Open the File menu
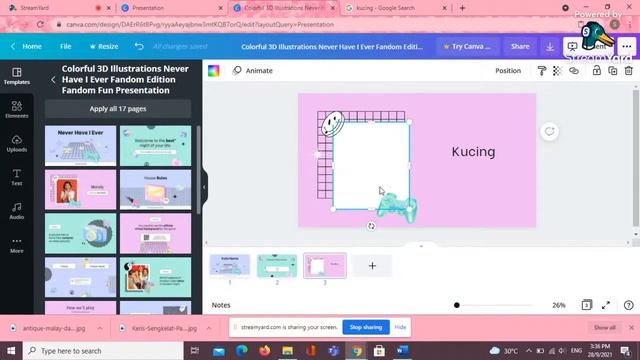This screenshot has width=640, height=360. tap(65, 46)
